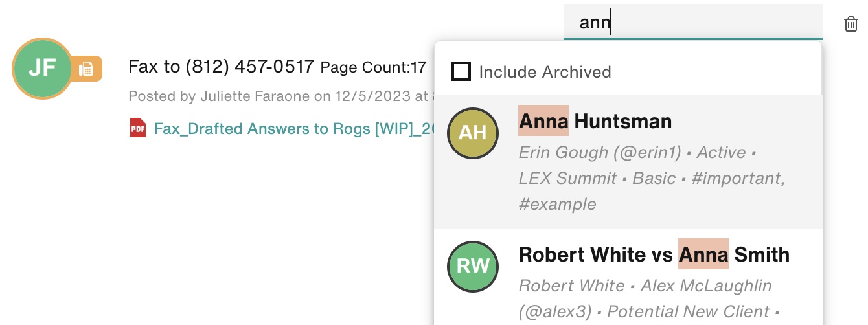
Task: Click the AH avatar for Anna Huntsman
Action: click(x=473, y=133)
